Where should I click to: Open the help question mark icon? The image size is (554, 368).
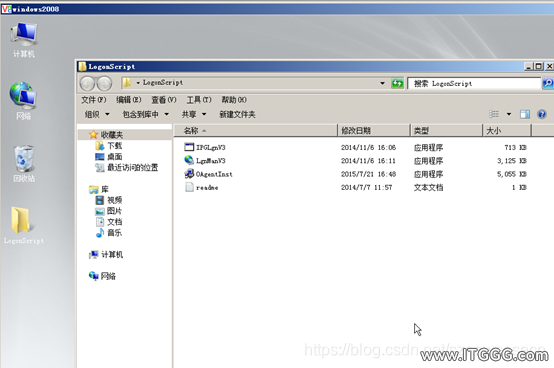tap(542, 114)
